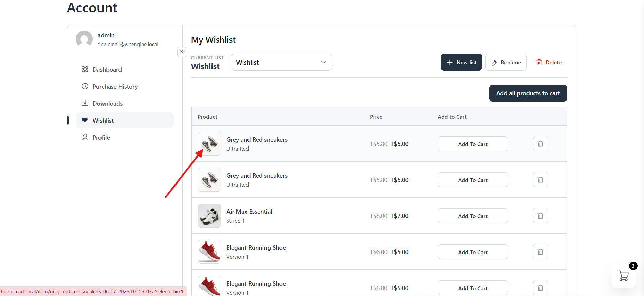Open first Grey and Red sneakers product link

[x=257, y=140]
